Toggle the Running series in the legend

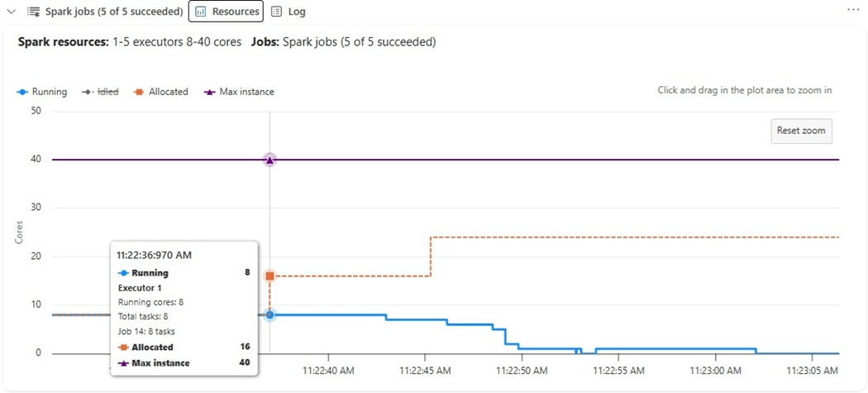42,92
